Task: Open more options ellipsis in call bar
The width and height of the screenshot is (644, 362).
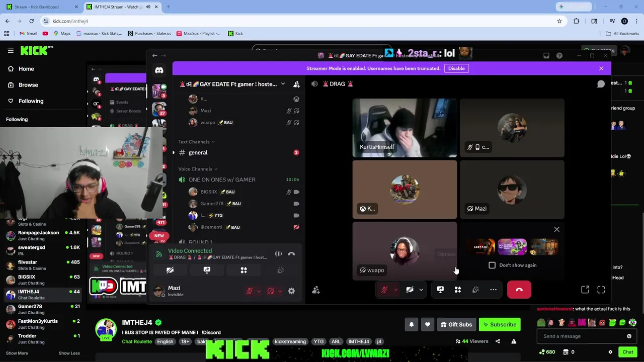Action: tap(493, 290)
